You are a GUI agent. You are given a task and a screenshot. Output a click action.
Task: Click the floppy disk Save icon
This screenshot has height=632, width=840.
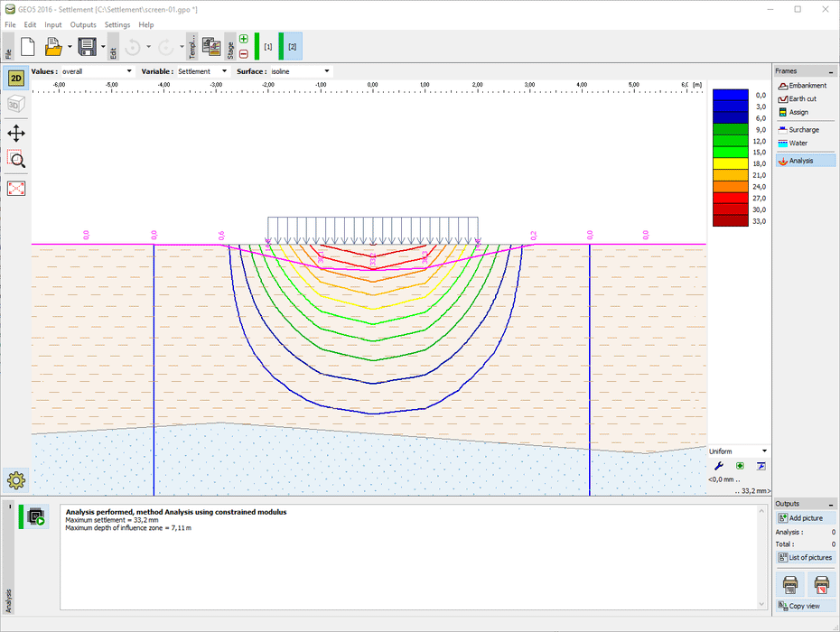pyautogui.click(x=87, y=46)
